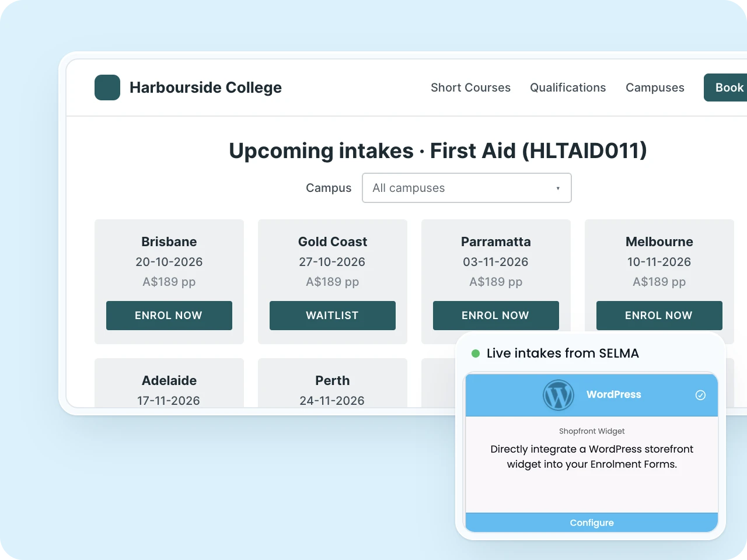Viewport: 747px width, 560px height.
Task: Click the Directly integrate a WordPress storefront description
Action: point(592,457)
